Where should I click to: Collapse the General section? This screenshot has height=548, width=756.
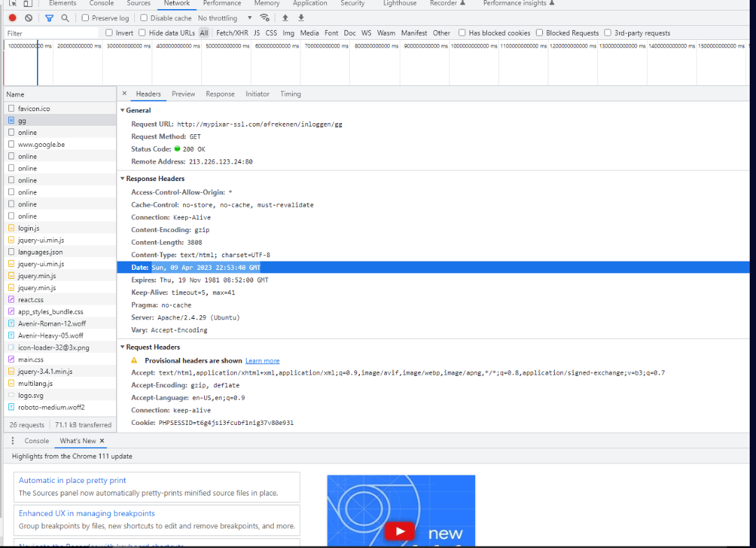[122, 110]
